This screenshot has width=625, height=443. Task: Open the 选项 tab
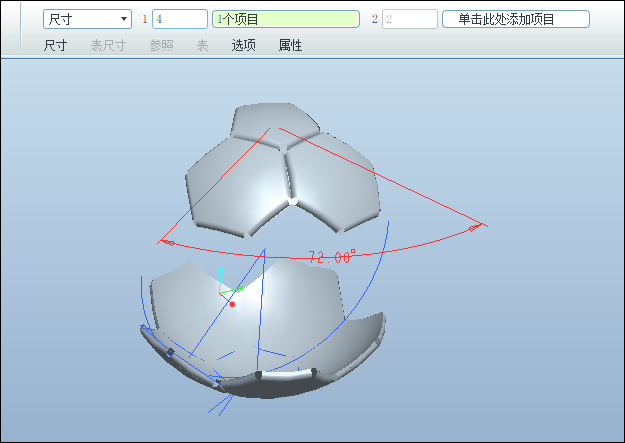244,45
